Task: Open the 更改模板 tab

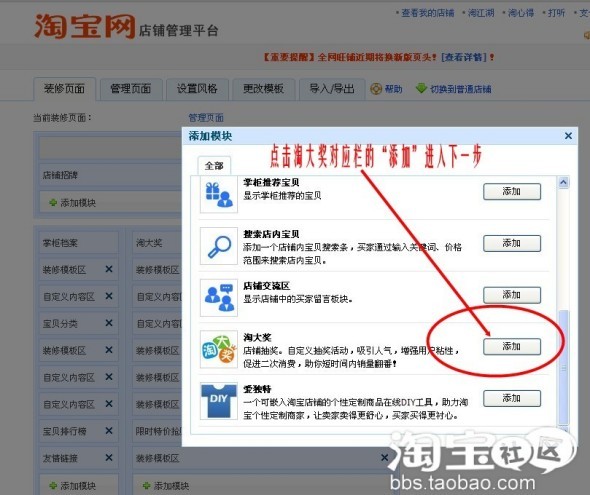Action: [263, 89]
